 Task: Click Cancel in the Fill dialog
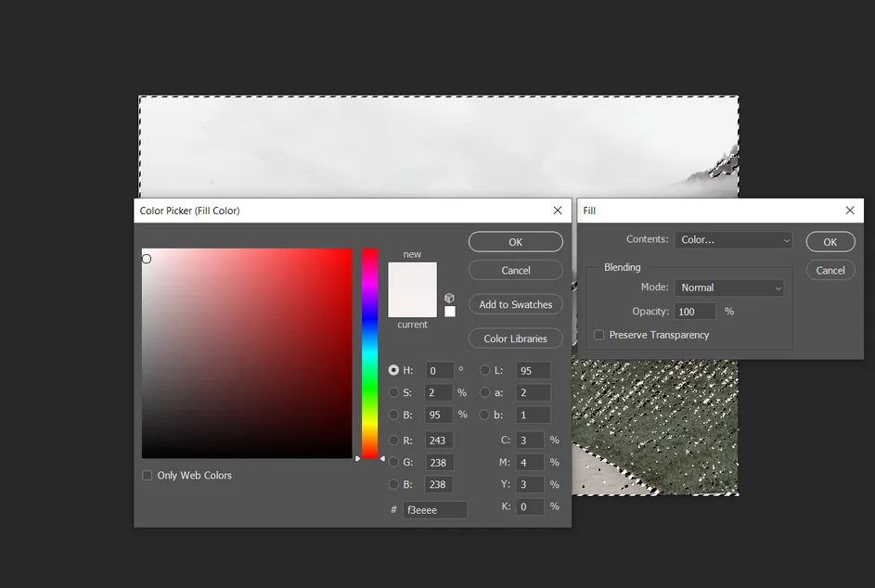coord(830,271)
